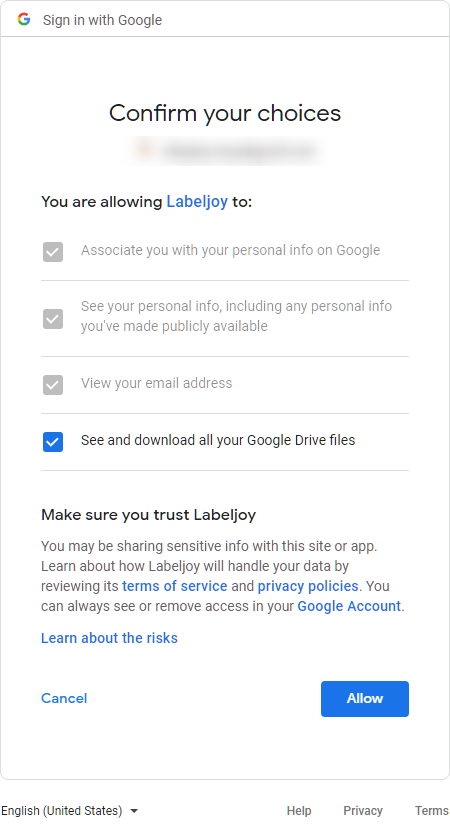Click Terms in the footer
Viewport: 450px width, 824px height.
click(x=432, y=810)
